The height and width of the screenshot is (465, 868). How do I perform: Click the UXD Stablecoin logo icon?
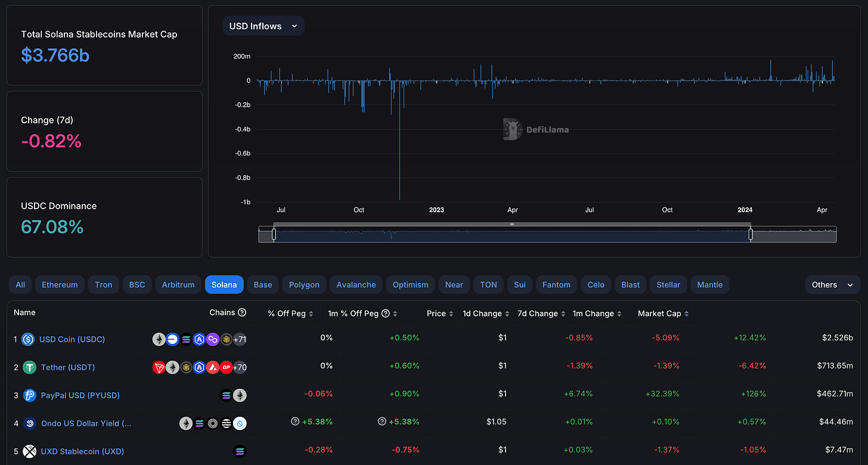(29, 451)
